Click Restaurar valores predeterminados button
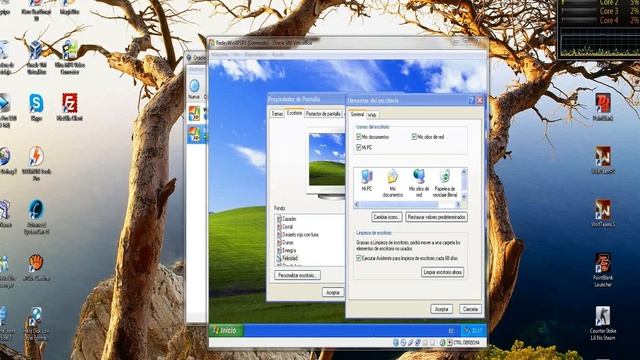Image resolution: width=640 pixels, height=360 pixels. pos(436,217)
